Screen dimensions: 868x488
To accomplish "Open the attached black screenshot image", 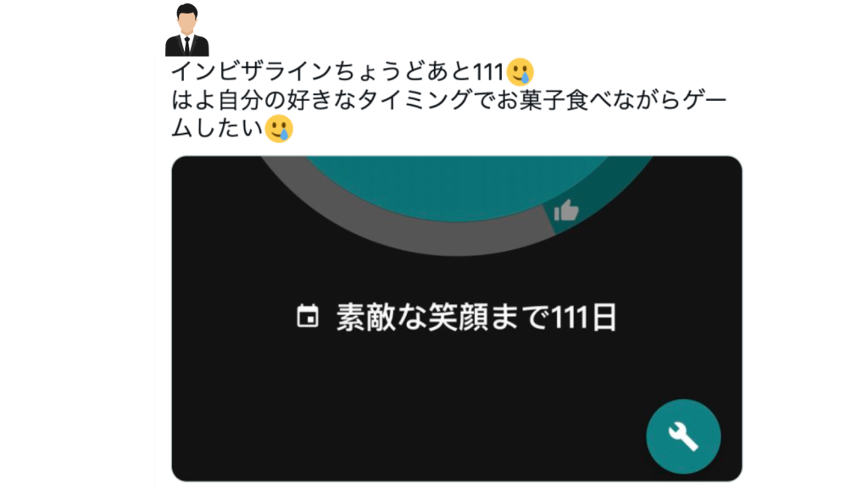I will (x=457, y=319).
